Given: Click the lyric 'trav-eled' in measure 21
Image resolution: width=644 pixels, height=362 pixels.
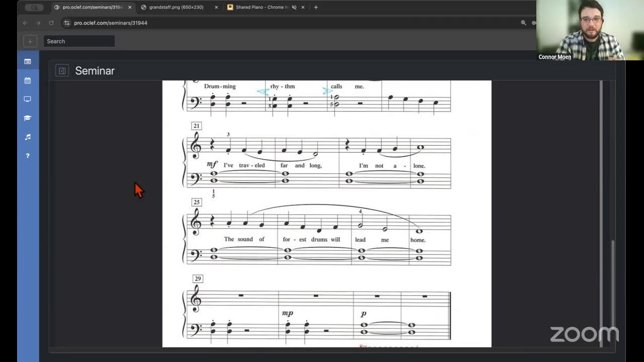Looking at the screenshot, I should coord(252,165).
